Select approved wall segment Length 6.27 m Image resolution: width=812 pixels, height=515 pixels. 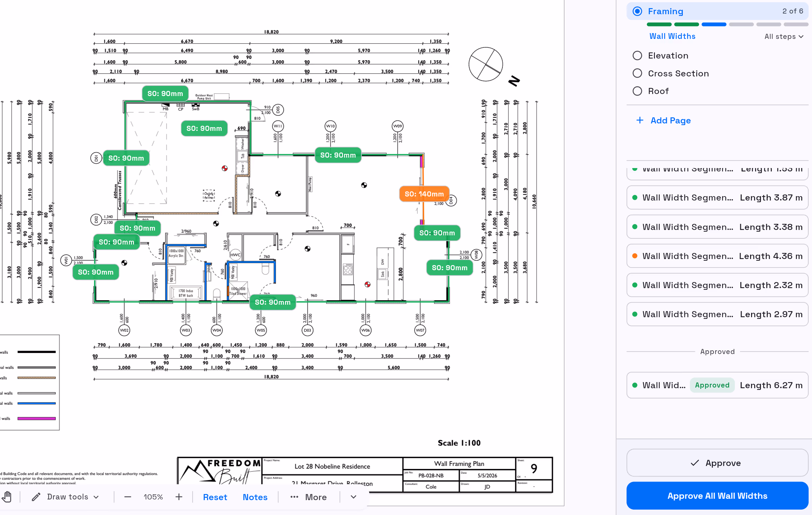pos(717,385)
